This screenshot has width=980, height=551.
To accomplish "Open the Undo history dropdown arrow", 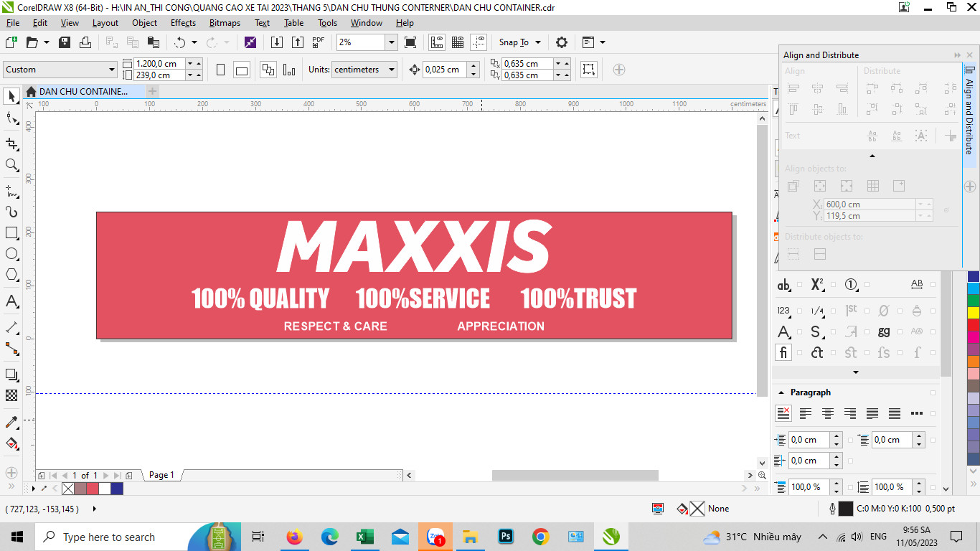I will coord(194,42).
